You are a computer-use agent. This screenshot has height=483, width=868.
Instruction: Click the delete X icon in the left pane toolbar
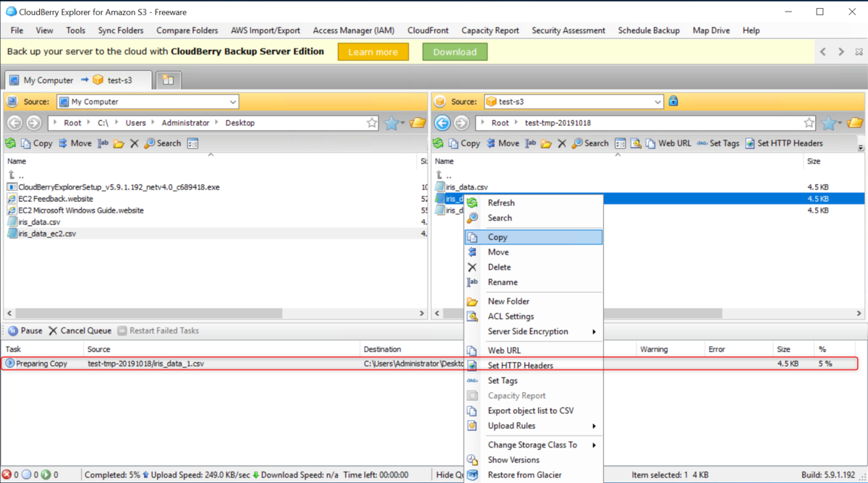[x=134, y=143]
